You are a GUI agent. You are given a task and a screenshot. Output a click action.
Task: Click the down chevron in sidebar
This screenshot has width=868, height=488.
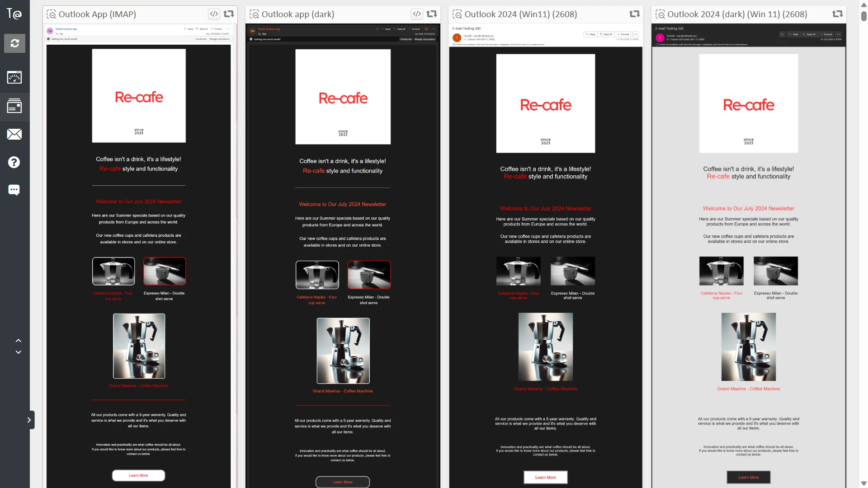coord(19,352)
